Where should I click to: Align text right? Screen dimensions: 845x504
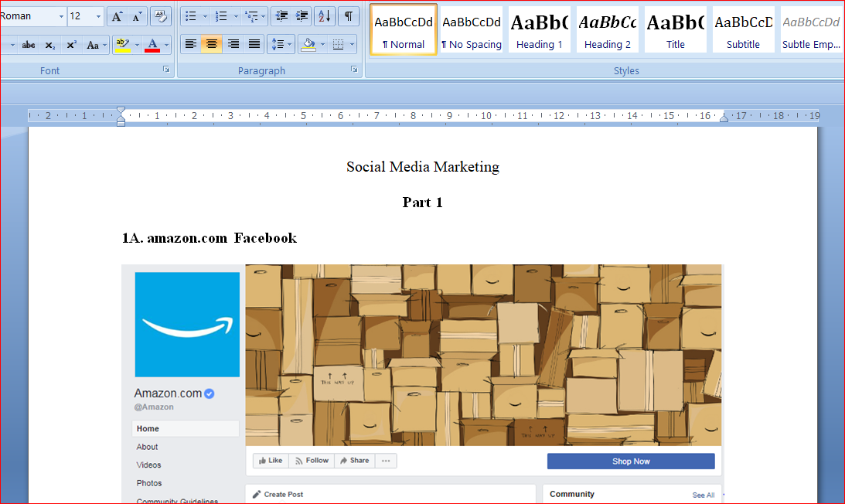(x=233, y=44)
